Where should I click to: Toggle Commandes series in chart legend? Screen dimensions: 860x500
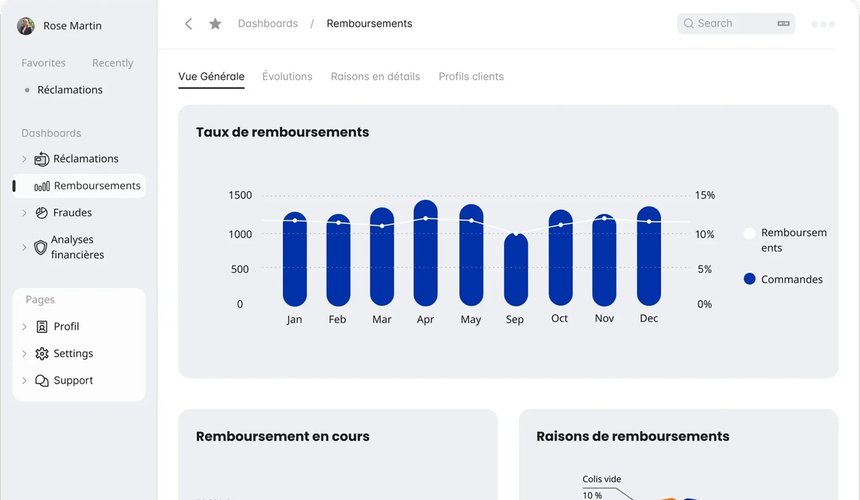pyautogui.click(x=749, y=280)
